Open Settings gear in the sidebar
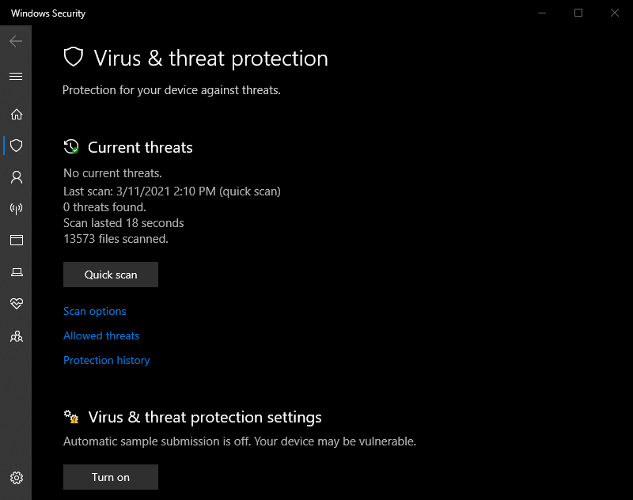 tap(16, 478)
